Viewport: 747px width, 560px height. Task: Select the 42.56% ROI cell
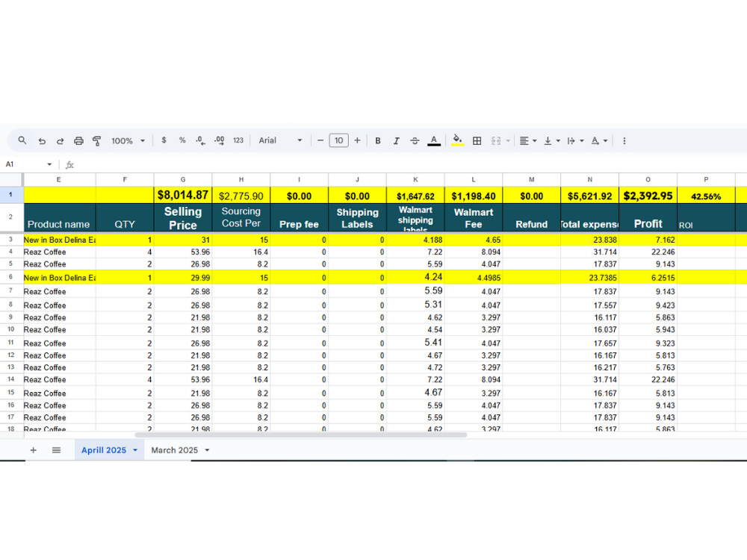point(706,195)
